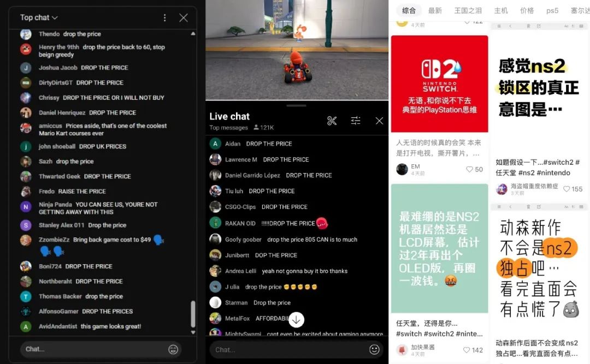Click Daniel Henriquez's avatar
This screenshot has height=364, width=590.
point(26,113)
